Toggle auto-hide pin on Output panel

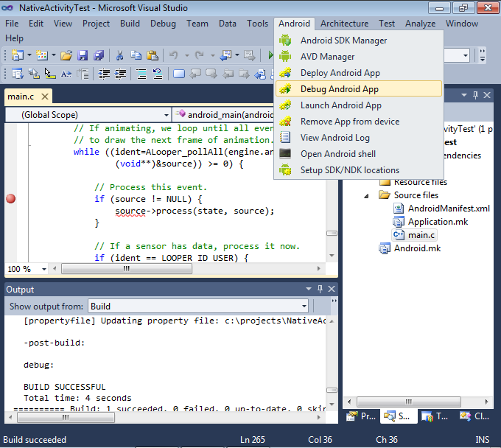[x=320, y=289]
